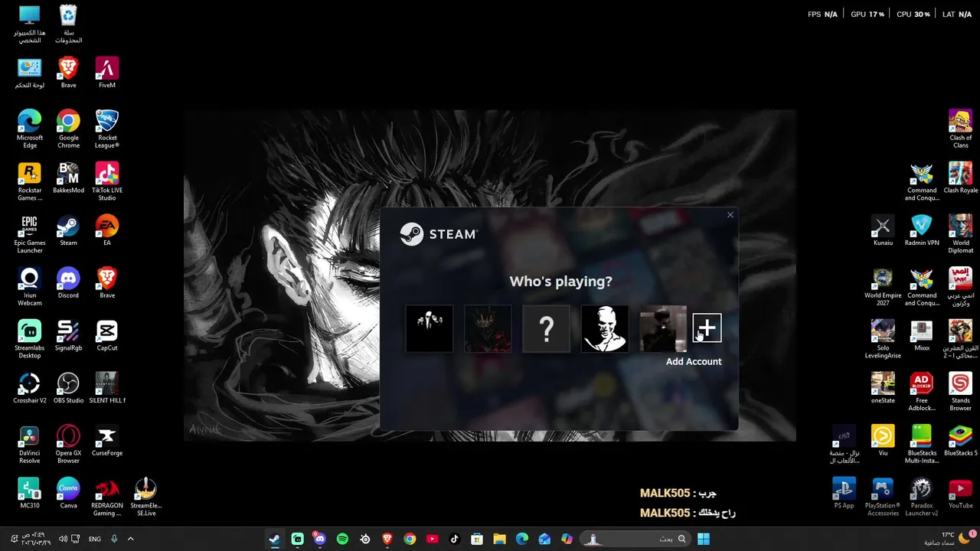This screenshot has width=980, height=551.
Task: Launch Iriun Webcam shortcut
Action: (30, 286)
